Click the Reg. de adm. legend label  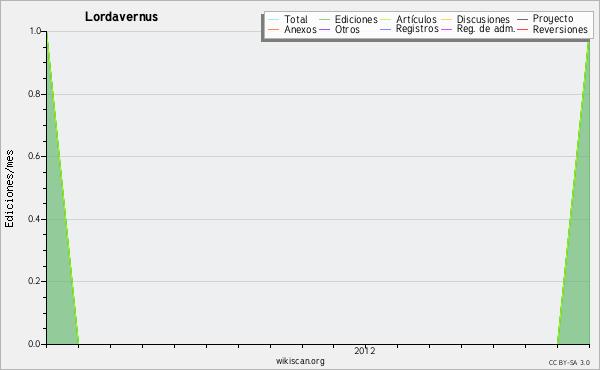pyautogui.click(x=486, y=29)
